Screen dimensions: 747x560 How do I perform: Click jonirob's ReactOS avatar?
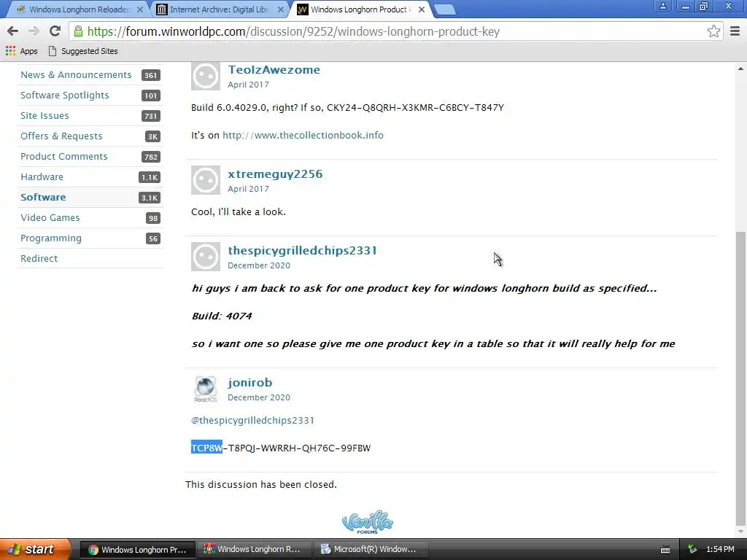tap(205, 389)
